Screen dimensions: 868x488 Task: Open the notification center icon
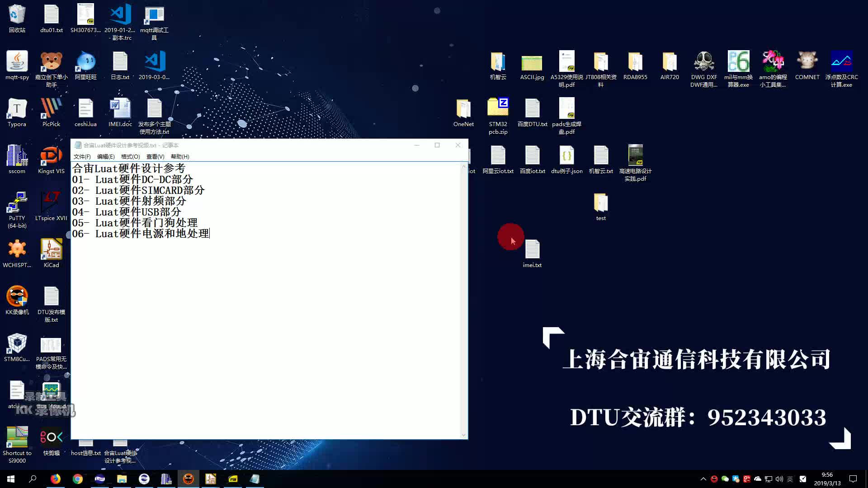point(853,479)
